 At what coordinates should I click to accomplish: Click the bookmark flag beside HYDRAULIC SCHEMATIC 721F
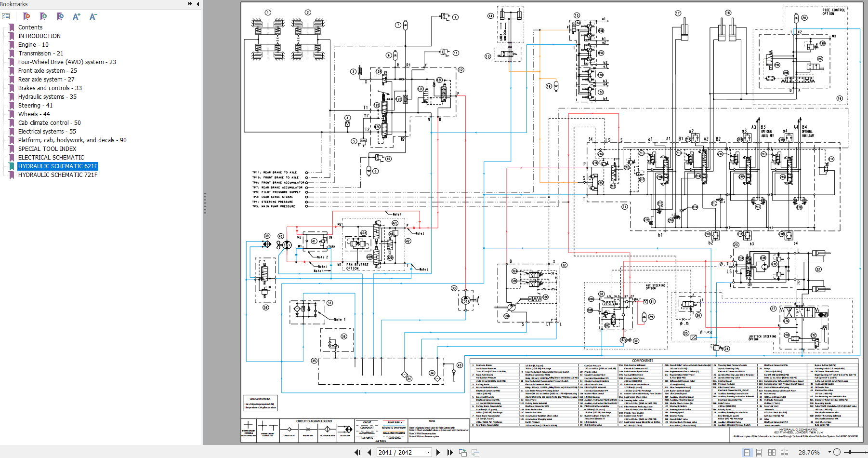click(12, 175)
